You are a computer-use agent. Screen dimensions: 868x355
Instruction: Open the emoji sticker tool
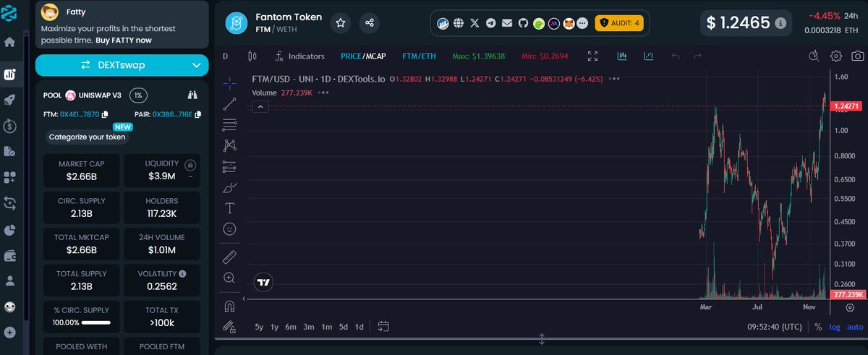coord(229,229)
